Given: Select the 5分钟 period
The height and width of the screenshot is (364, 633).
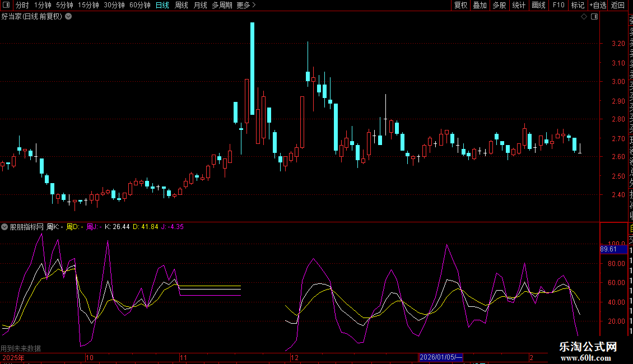Looking at the screenshot, I should [x=64, y=5].
